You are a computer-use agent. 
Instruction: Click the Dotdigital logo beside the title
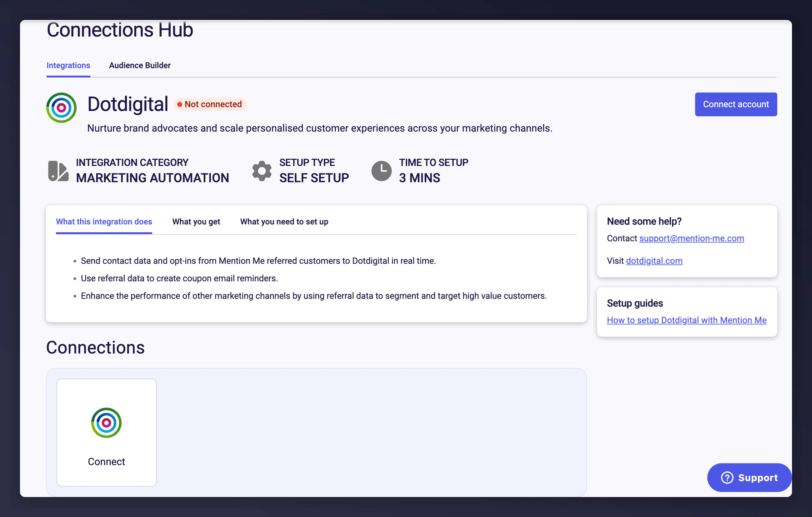coord(61,108)
